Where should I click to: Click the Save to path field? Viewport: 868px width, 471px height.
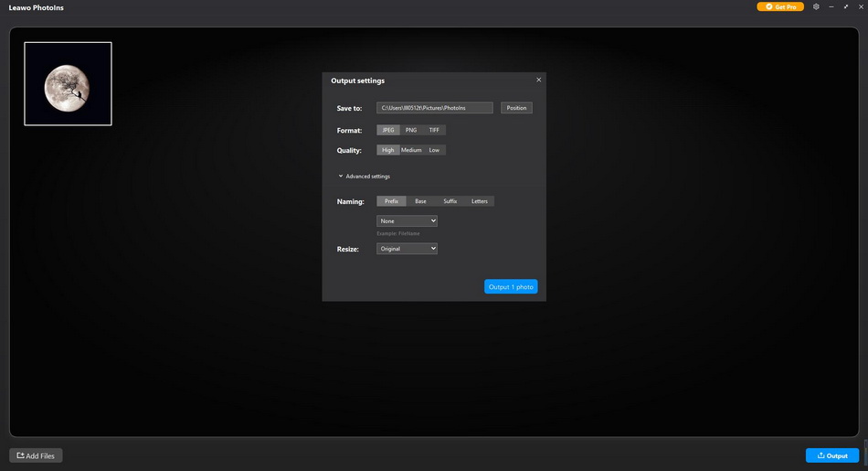[x=434, y=108]
